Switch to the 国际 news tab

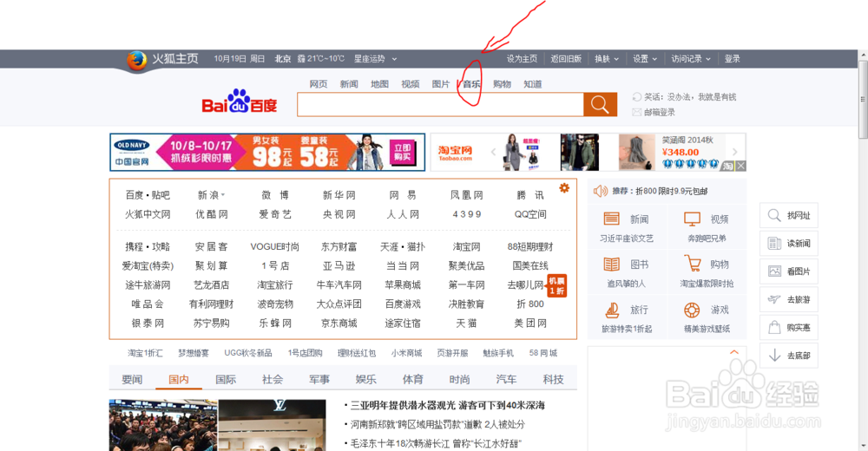(226, 379)
